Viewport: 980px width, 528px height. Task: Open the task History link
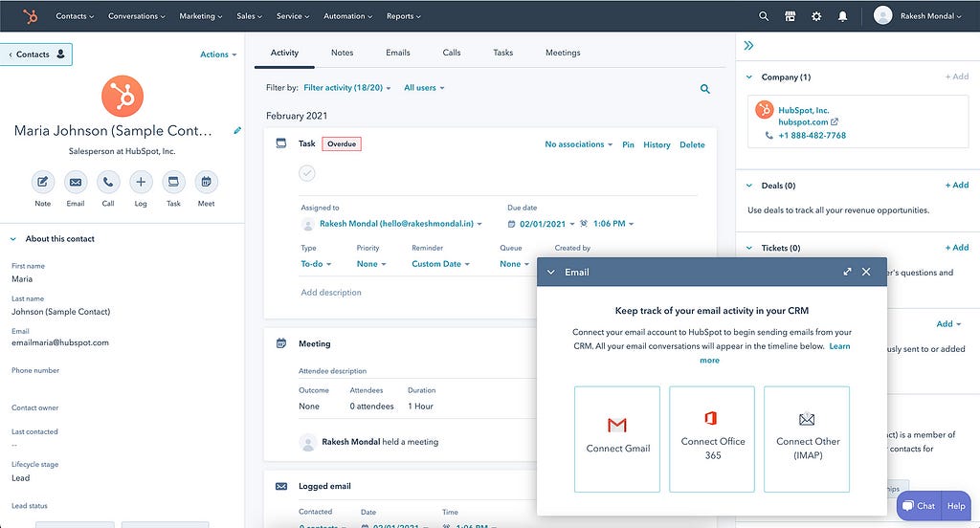coord(657,145)
